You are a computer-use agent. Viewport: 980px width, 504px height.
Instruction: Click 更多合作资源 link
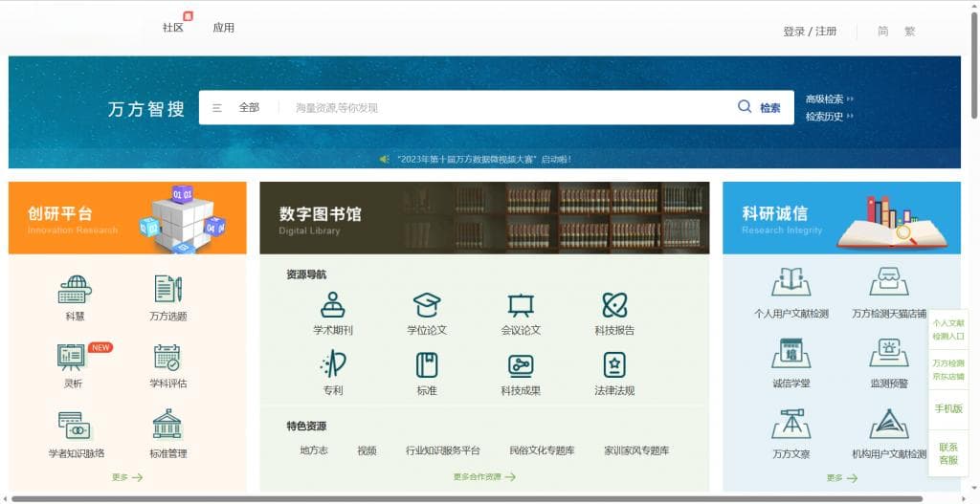point(484,476)
